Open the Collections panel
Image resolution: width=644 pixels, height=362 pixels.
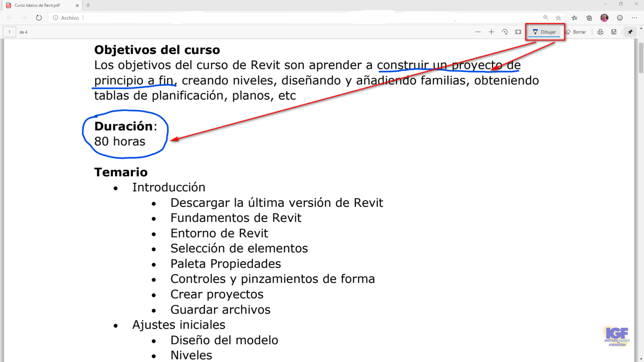(x=589, y=18)
